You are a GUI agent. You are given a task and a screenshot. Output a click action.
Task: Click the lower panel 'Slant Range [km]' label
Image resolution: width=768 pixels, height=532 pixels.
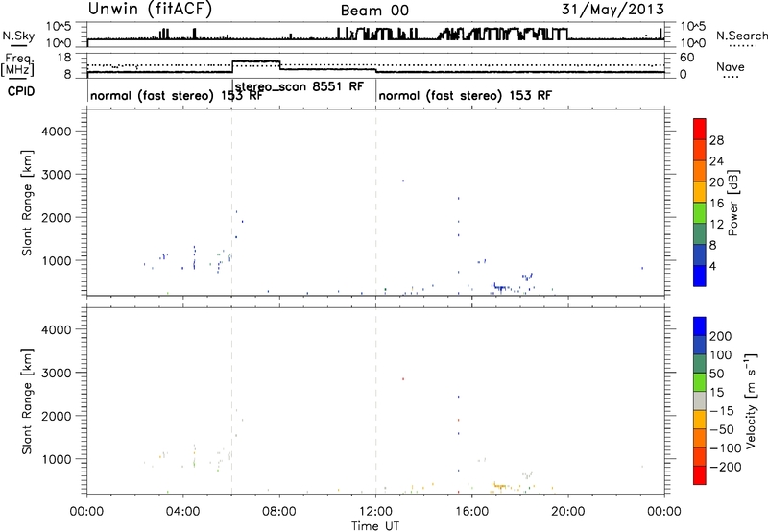tap(27, 401)
